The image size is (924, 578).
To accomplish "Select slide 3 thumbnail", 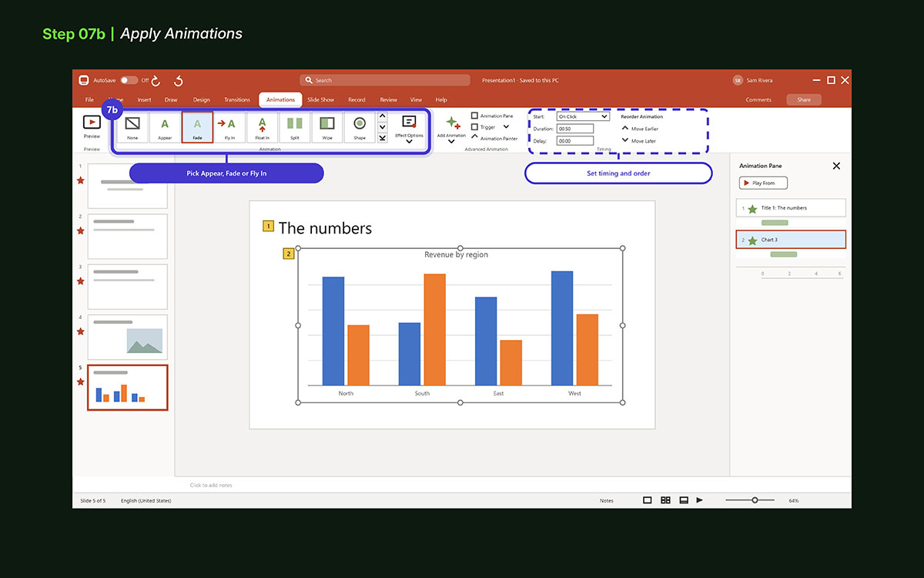I will click(x=128, y=287).
